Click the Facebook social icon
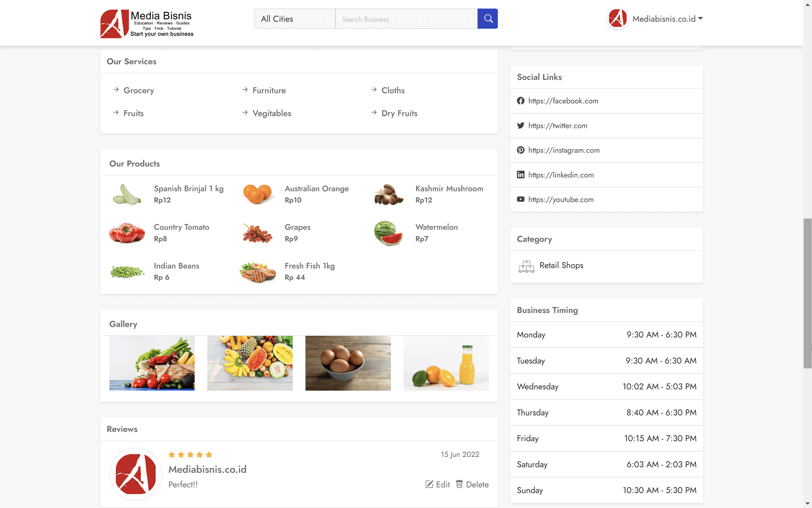This screenshot has height=508, width=812. [521, 101]
